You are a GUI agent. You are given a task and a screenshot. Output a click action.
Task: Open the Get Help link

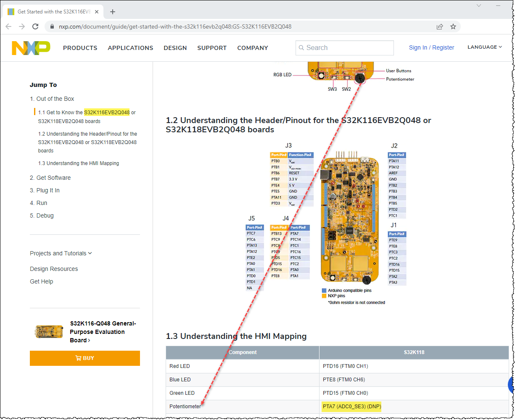[41, 281]
